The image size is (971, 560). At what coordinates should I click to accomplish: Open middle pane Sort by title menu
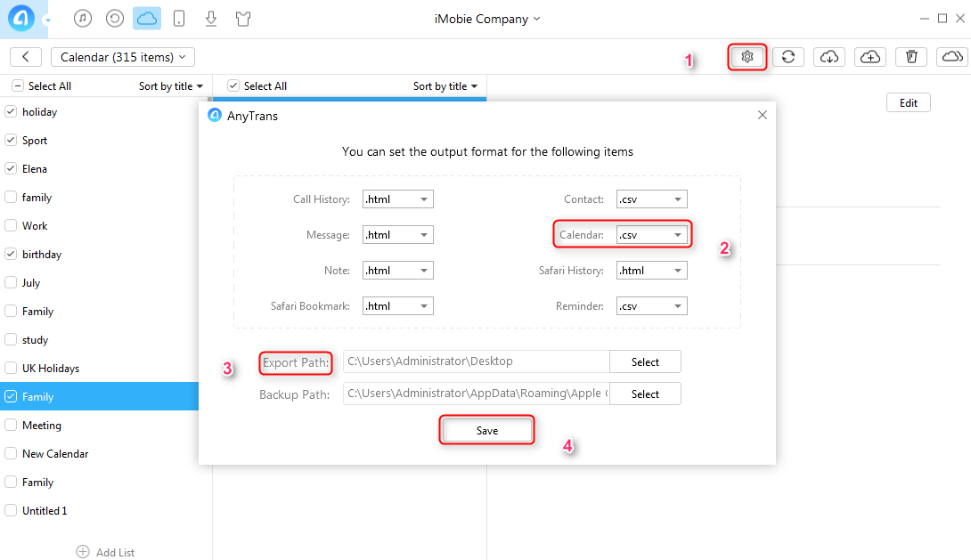coord(445,86)
